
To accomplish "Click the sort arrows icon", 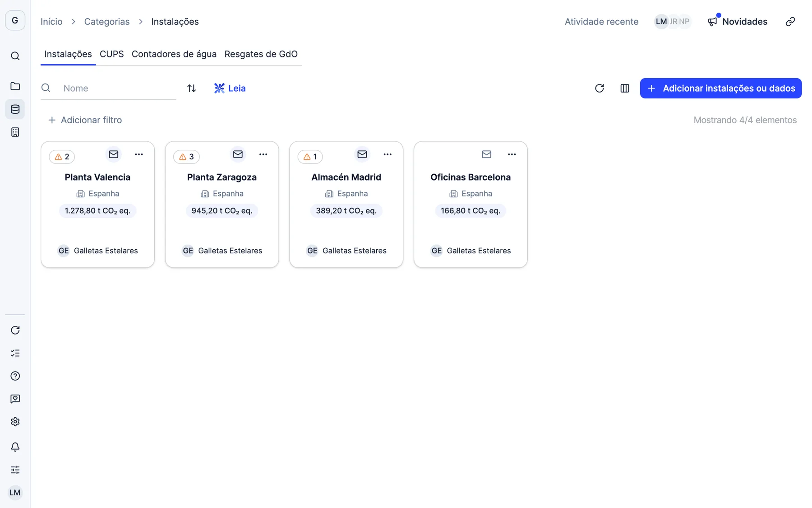I will click(191, 88).
